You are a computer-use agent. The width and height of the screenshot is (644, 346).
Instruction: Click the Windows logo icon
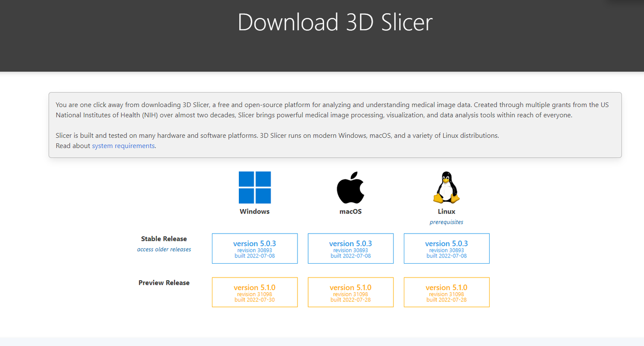pos(254,188)
